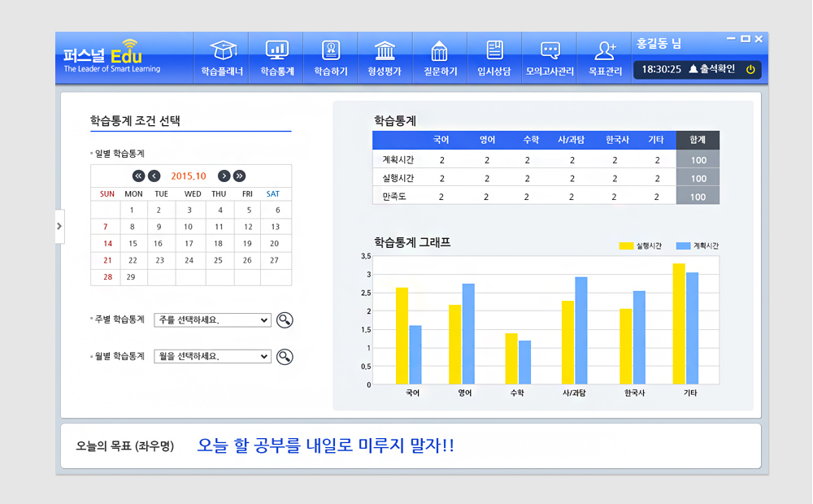Open the 학습통계 monitor chart icon
Image resolution: width=813 pixels, height=504 pixels.
pyautogui.click(x=277, y=50)
